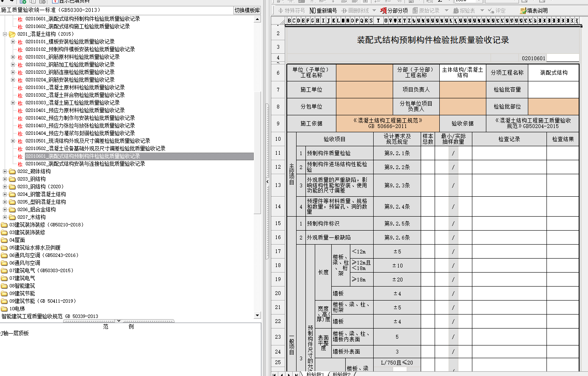Screen dimensions: 588x376
Task: Expand the 0205_型钢混凝土结构 folder node
Action: pos(5,202)
